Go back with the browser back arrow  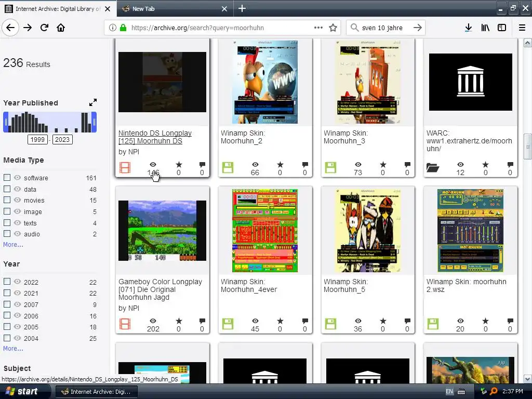point(10,28)
